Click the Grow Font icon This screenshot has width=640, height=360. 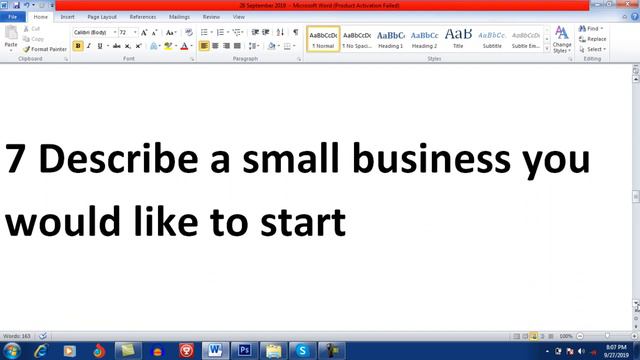pyautogui.click(x=144, y=32)
